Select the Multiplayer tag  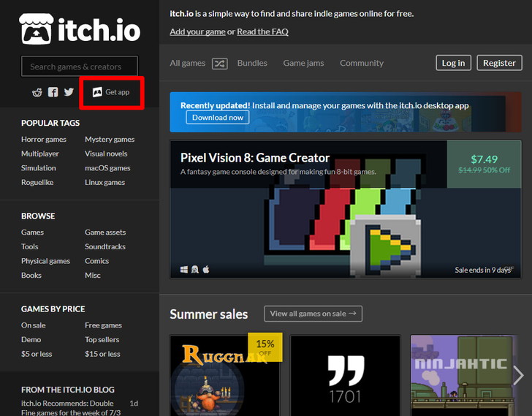tap(40, 154)
